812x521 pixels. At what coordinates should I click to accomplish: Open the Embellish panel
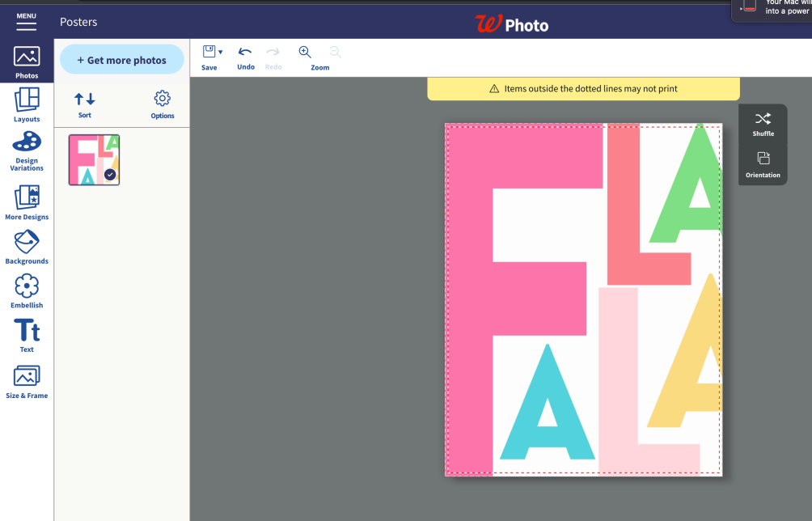pos(27,291)
